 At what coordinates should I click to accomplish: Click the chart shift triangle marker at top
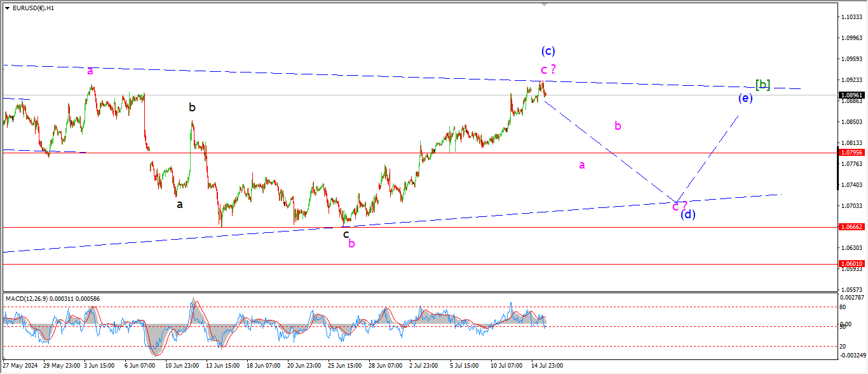544,4
